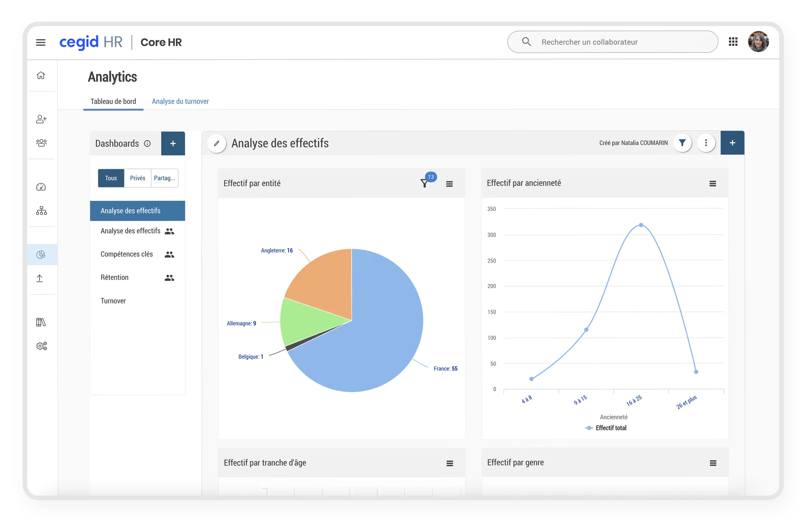
Task: Click the home icon in sidebar
Action: (41, 75)
